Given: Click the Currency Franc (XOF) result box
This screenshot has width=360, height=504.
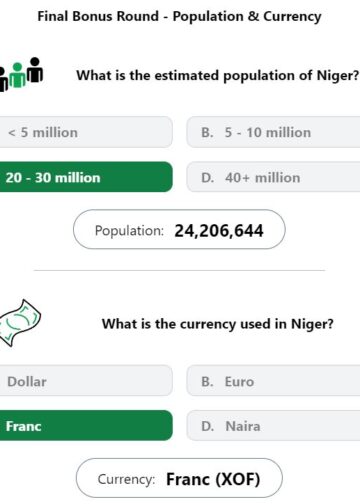Looking at the screenshot, I should (x=179, y=478).
